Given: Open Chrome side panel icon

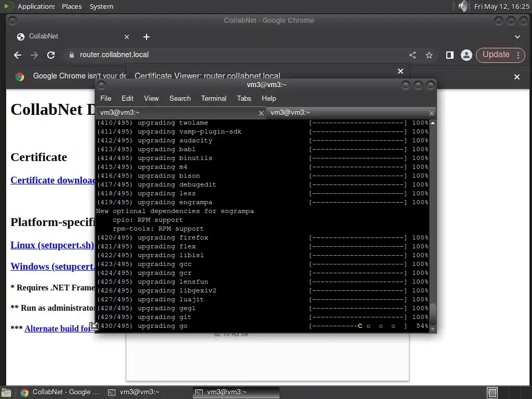Looking at the screenshot, I should (x=450, y=55).
